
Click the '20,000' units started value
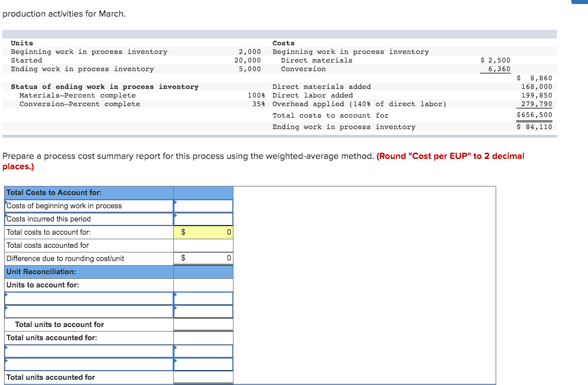click(x=247, y=60)
